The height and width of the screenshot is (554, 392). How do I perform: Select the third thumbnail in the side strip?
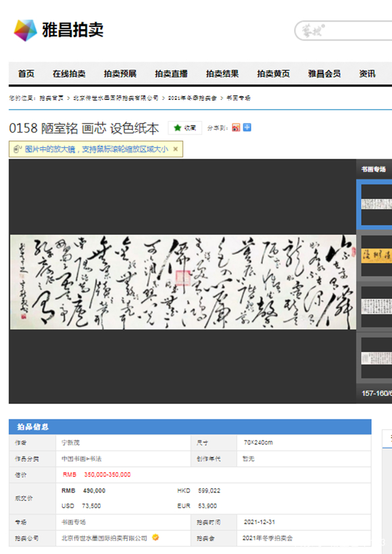coord(376,306)
